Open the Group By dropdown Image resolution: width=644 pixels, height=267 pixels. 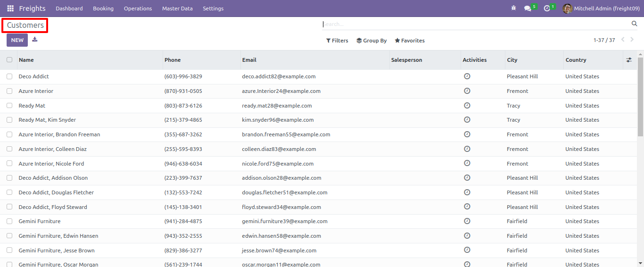pos(372,41)
